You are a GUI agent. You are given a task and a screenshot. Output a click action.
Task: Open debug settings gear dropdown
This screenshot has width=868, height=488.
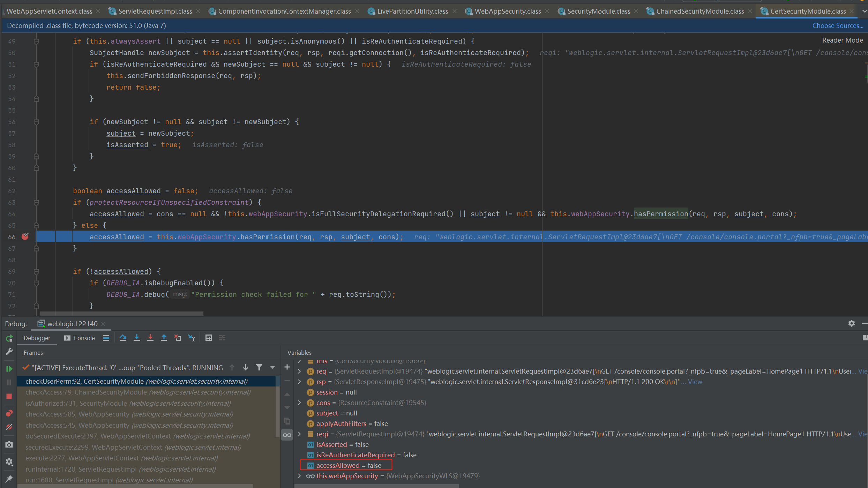(x=9, y=462)
